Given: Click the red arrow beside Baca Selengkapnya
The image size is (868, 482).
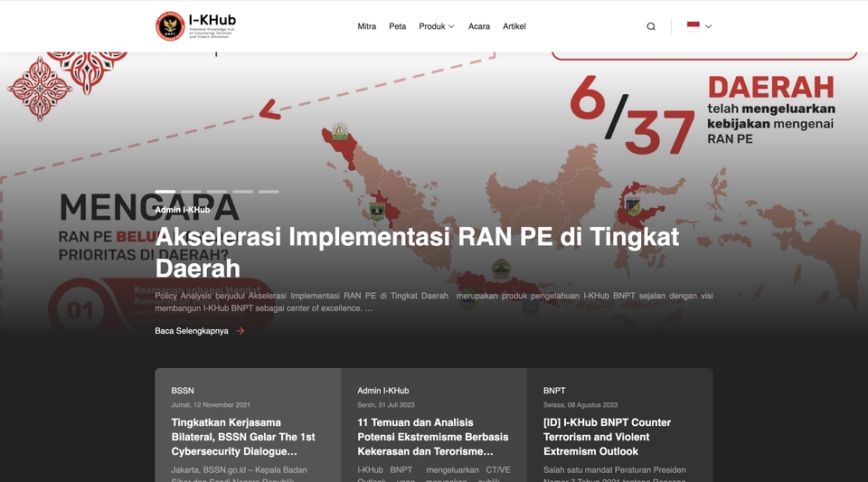Looking at the screenshot, I should pos(241,331).
